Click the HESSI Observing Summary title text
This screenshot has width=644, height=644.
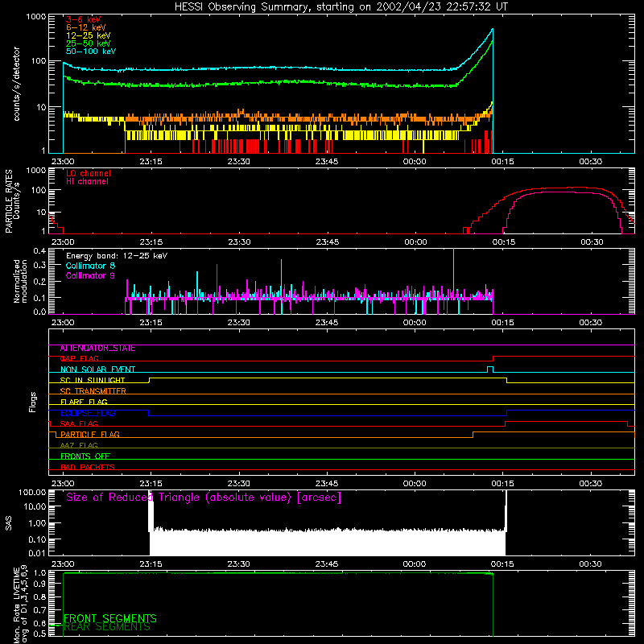point(341,7)
